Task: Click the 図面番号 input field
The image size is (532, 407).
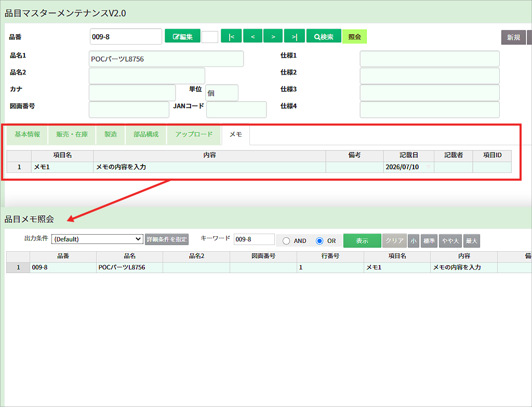Action: tap(129, 110)
